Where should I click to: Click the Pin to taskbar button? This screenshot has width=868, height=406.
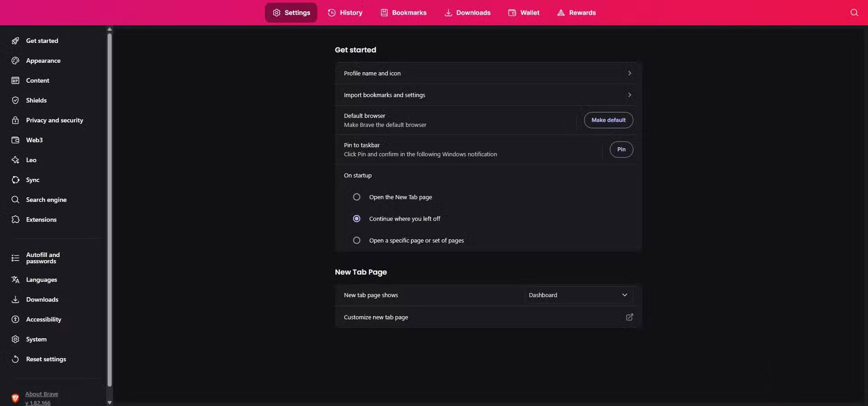click(x=621, y=149)
